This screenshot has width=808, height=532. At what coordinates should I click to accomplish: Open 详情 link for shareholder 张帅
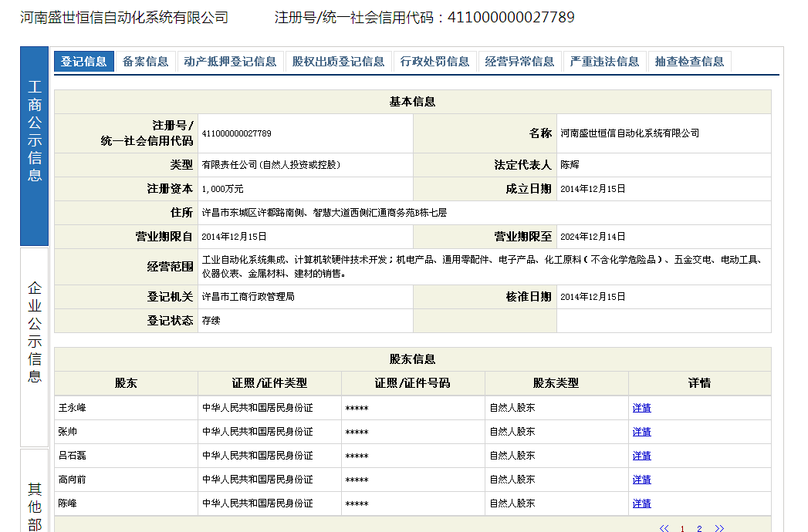tap(641, 432)
